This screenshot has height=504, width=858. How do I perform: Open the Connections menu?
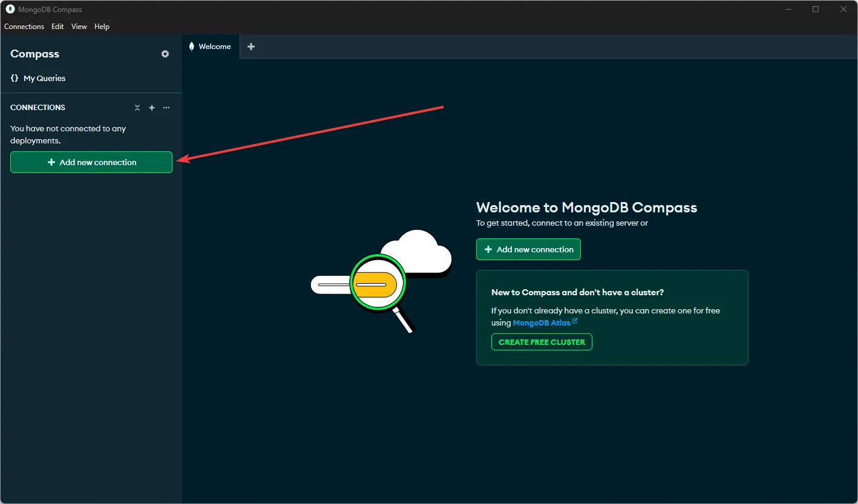pos(24,27)
